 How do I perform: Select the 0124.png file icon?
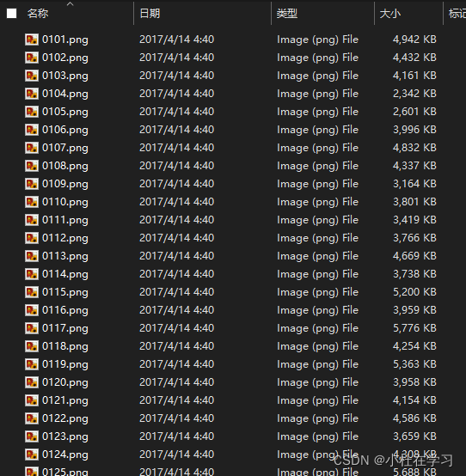[32, 455]
